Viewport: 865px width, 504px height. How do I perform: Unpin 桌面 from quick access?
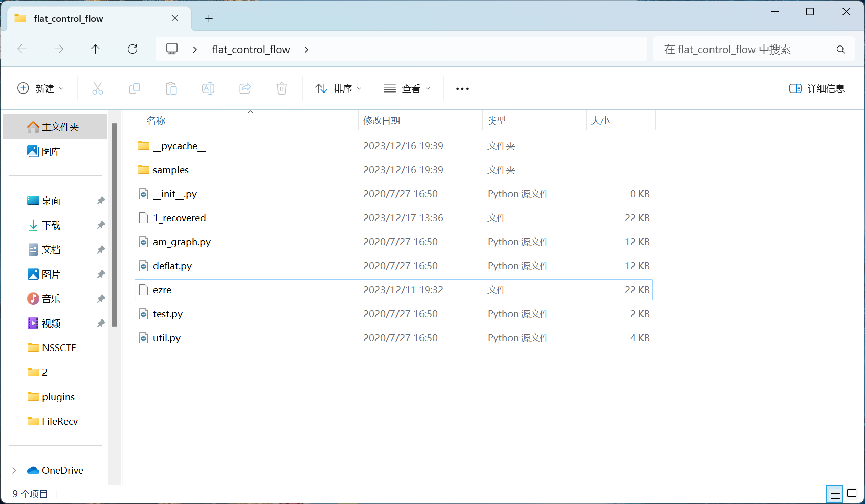[x=101, y=201]
